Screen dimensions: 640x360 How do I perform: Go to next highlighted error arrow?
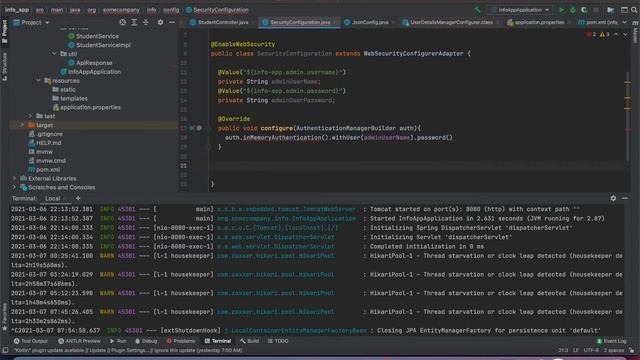[625, 34]
